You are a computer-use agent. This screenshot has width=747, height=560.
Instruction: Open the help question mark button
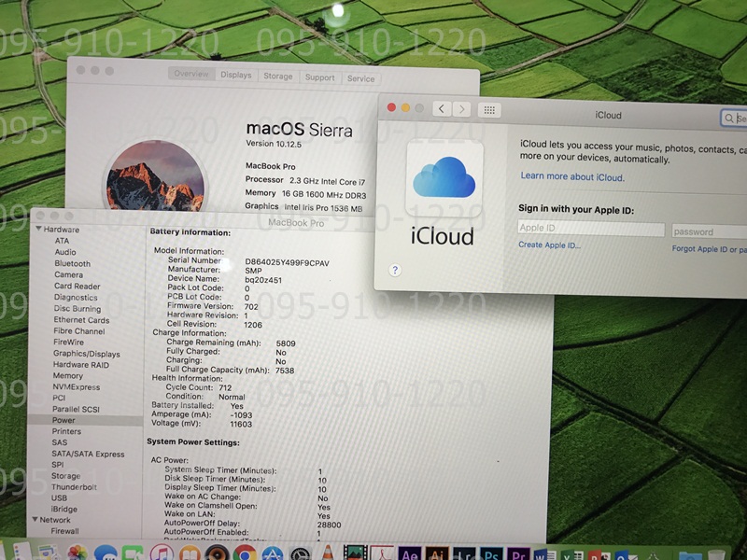pos(395,270)
